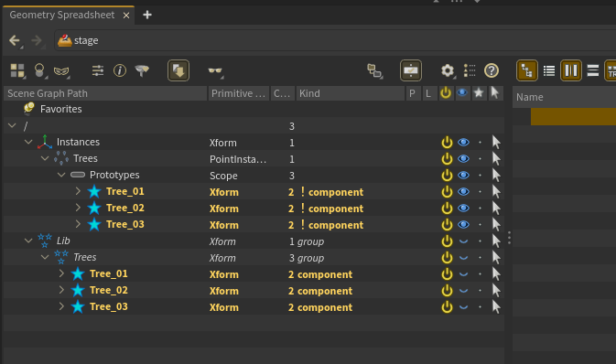Toggle visibility of the Lib row
The width and height of the screenshot is (616, 364).
pyautogui.click(x=463, y=241)
